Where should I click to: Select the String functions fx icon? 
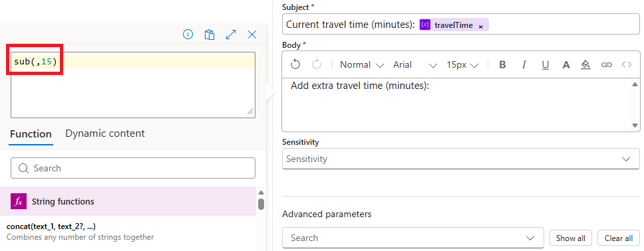coord(19,201)
